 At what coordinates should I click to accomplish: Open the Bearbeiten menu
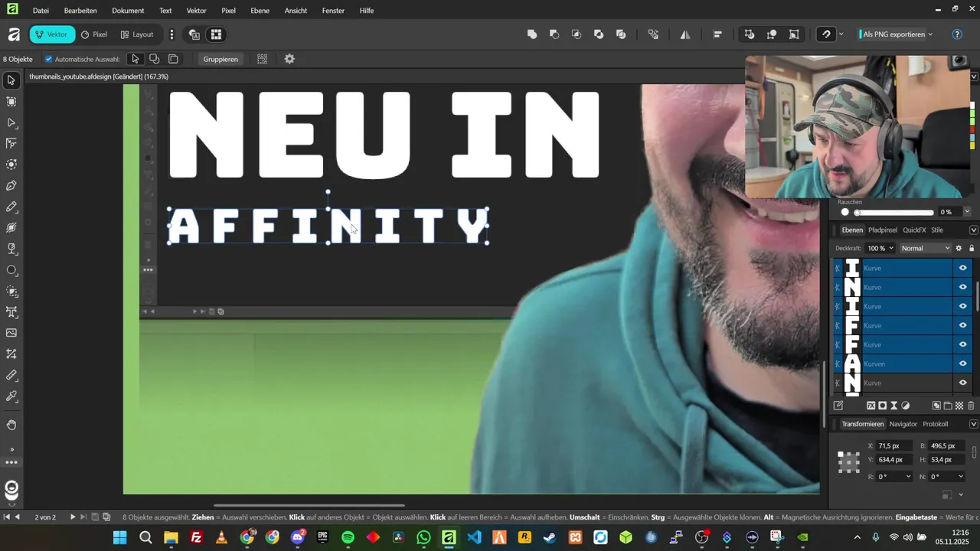pos(80,11)
